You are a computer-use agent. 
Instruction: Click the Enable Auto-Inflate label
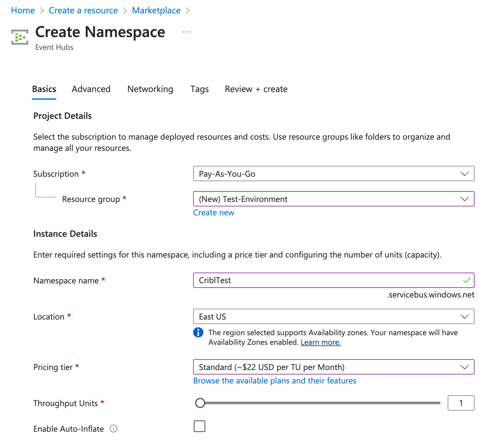[68, 429]
